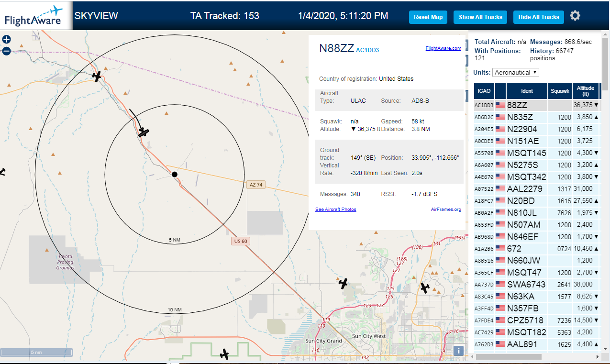Select the N810JL aircraft row

(537, 212)
